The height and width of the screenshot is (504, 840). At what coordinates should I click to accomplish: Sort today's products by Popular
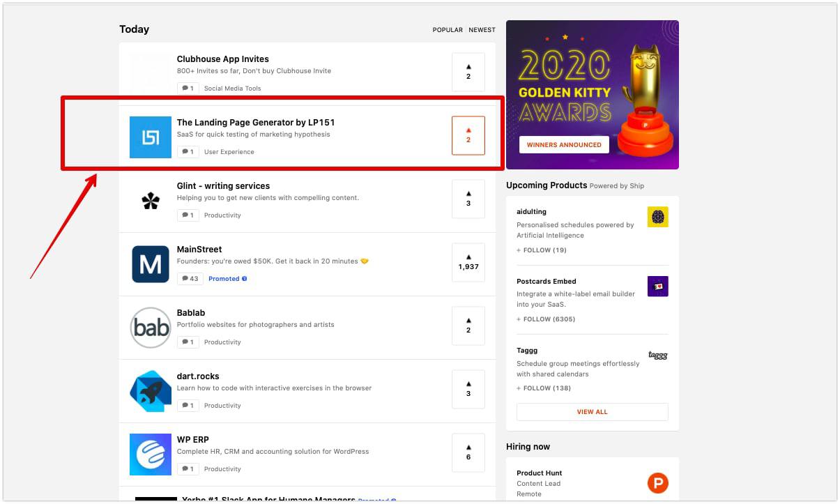(x=448, y=30)
